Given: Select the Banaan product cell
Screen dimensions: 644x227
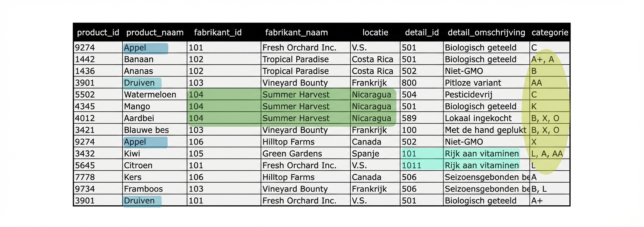Looking at the screenshot, I should [x=139, y=59].
